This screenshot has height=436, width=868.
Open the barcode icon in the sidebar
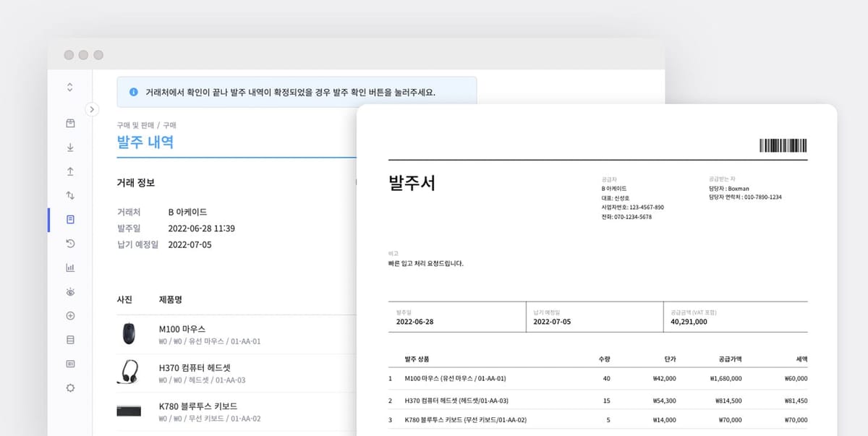tap(69, 364)
